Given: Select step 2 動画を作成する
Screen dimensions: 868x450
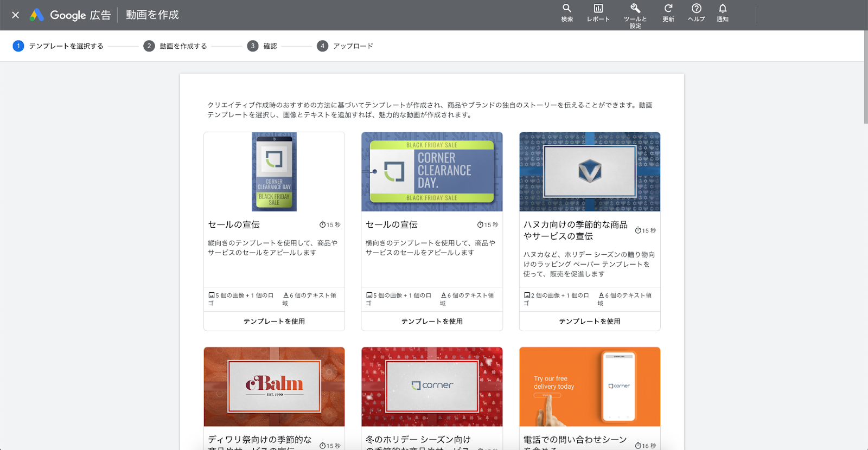Looking at the screenshot, I should 175,46.
